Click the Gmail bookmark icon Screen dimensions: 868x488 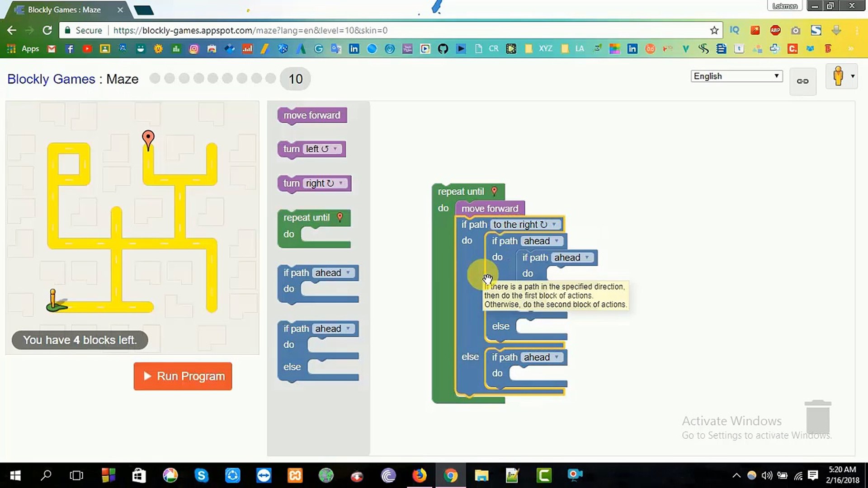click(x=52, y=49)
